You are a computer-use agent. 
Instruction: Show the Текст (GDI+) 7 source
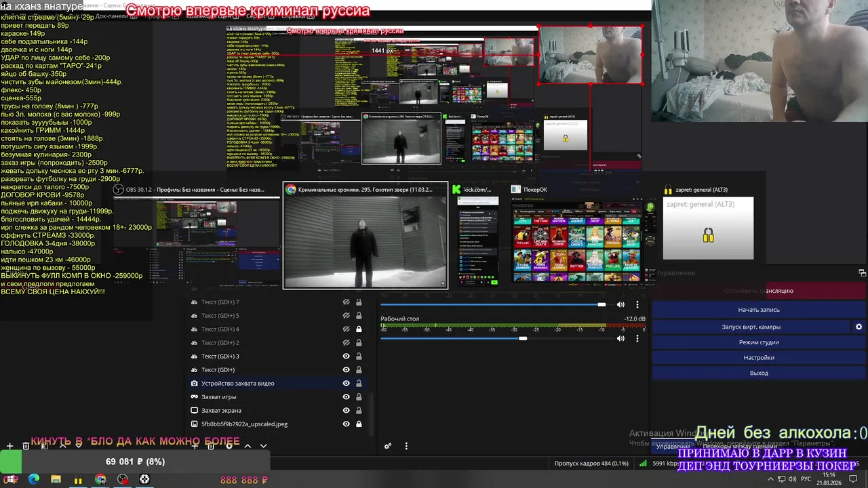tap(347, 302)
